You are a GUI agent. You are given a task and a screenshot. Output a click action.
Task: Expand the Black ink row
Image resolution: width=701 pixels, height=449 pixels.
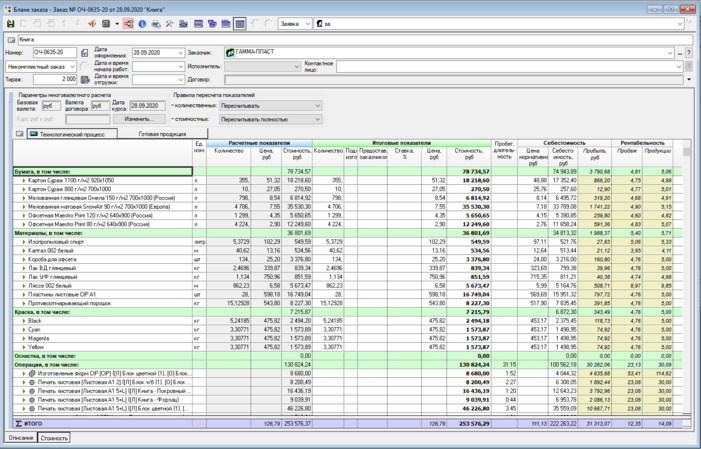[24, 321]
